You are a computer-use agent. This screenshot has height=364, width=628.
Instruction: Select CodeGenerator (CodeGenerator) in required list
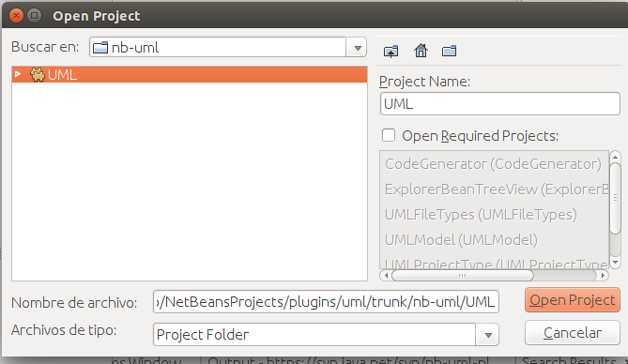pos(493,164)
